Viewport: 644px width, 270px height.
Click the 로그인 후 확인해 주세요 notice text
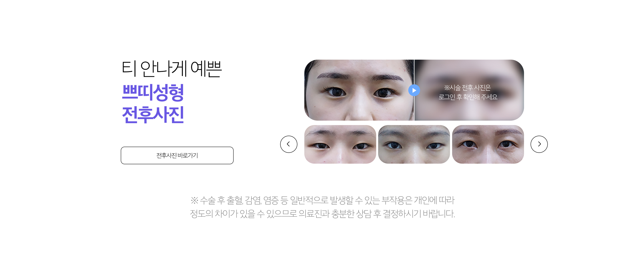click(x=468, y=97)
